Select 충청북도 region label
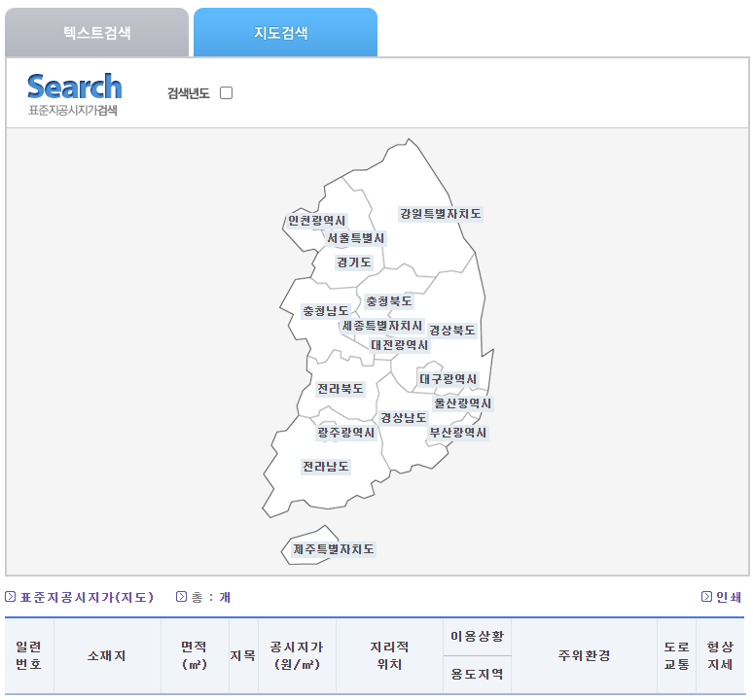Image resolution: width=753 pixels, height=700 pixels. coord(389,301)
